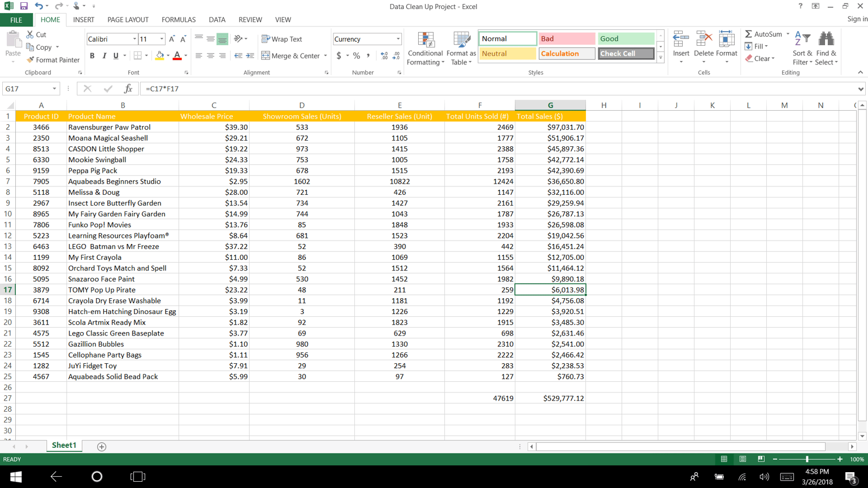Redo the last undone action
The width and height of the screenshot is (868, 488).
(58, 6)
